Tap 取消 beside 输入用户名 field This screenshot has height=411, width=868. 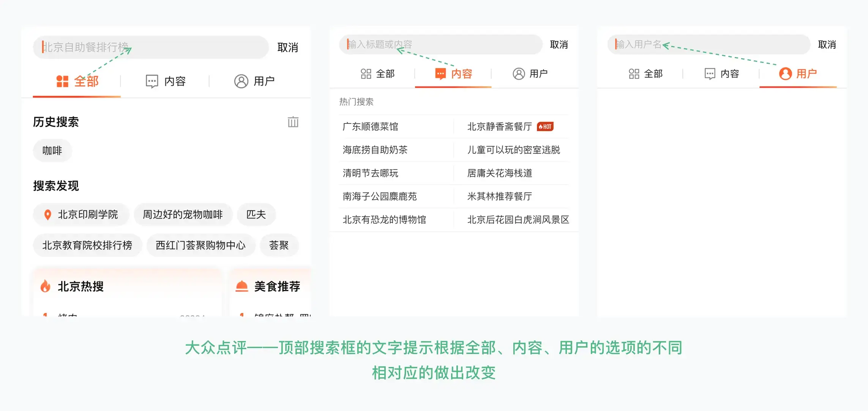coord(827,44)
